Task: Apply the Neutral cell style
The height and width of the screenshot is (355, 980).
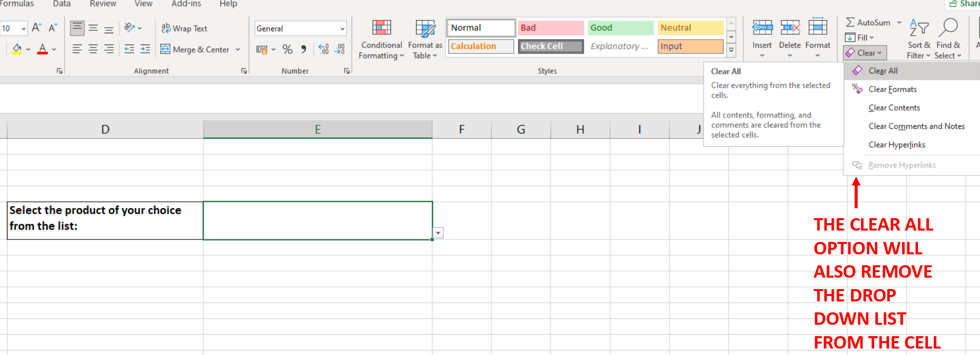Action: pyautogui.click(x=691, y=28)
